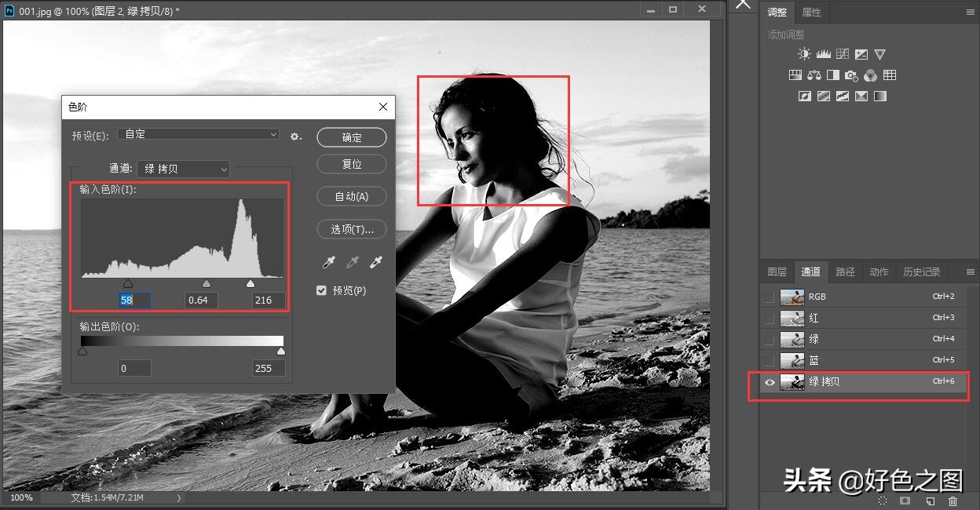The height and width of the screenshot is (510, 980).
Task: Click the midtone gray input slider handle
Action: pos(207,283)
